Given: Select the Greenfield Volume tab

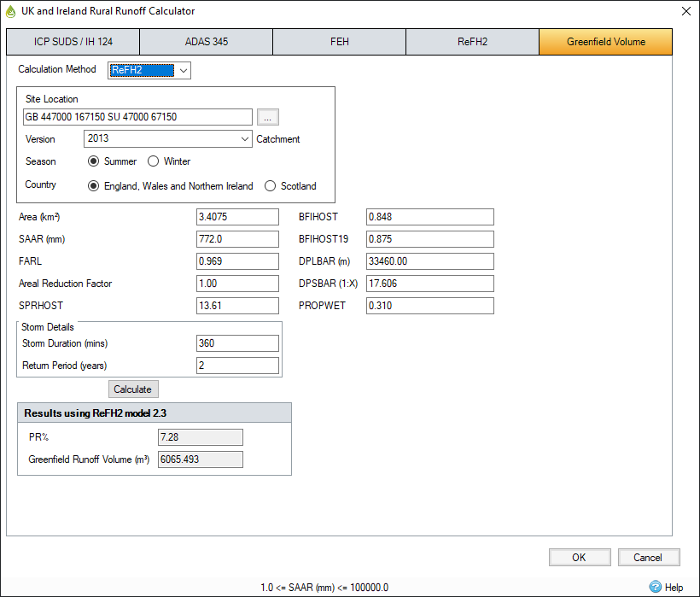Looking at the screenshot, I should point(606,42).
